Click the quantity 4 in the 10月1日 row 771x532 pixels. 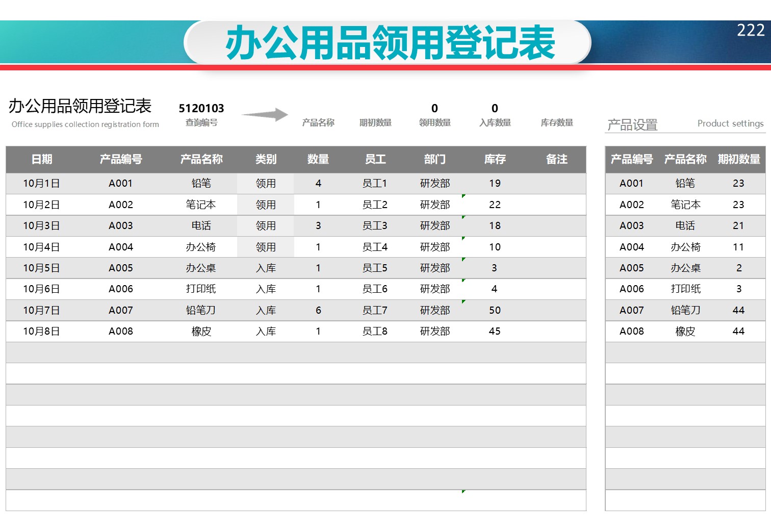pyautogui.click(x=318, y=183)
